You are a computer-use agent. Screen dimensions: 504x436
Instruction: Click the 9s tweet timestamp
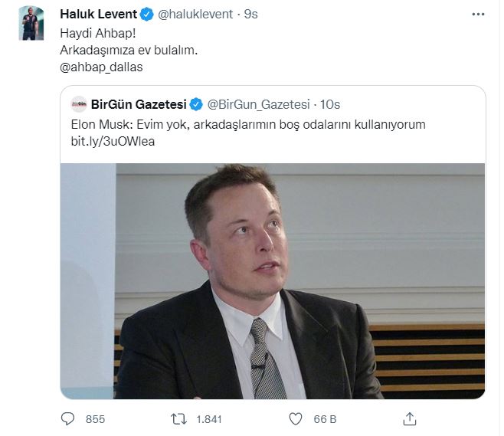click(250, 15)
